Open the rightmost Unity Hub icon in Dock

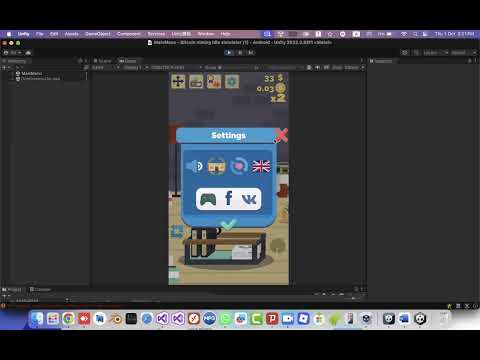coord(420,319)
